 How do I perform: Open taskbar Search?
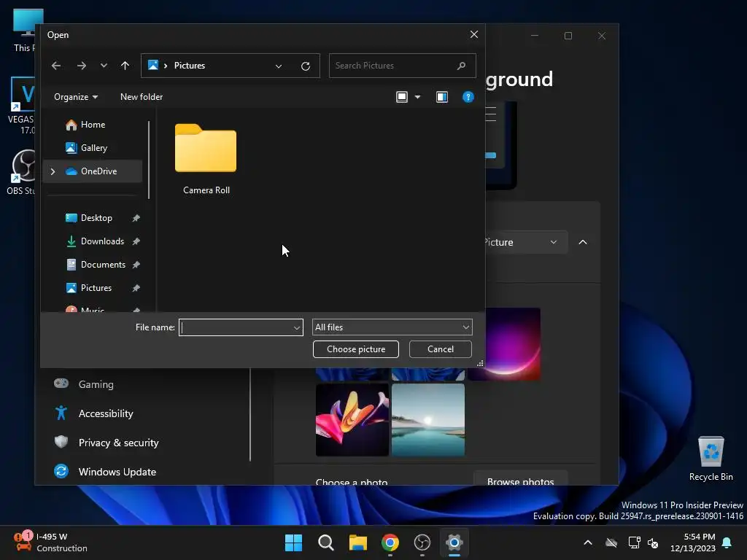point(326,542)
